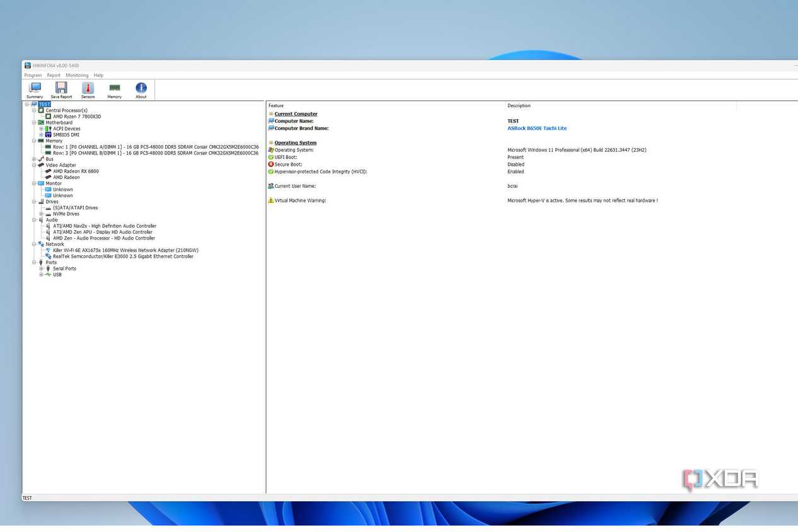Click the Killer Wi-Fi adapter icon
The height and width of the screenshot is (532, 798).
pos(49,250)
